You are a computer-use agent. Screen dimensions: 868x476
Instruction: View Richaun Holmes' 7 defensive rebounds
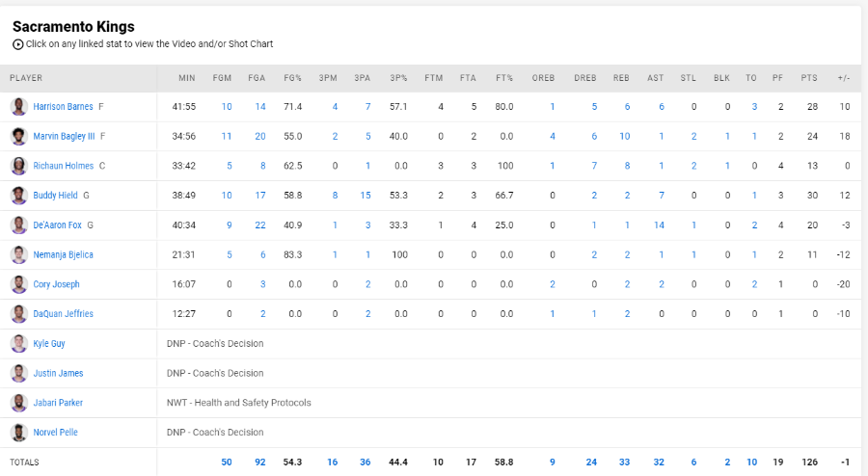[x=594, y=166]
